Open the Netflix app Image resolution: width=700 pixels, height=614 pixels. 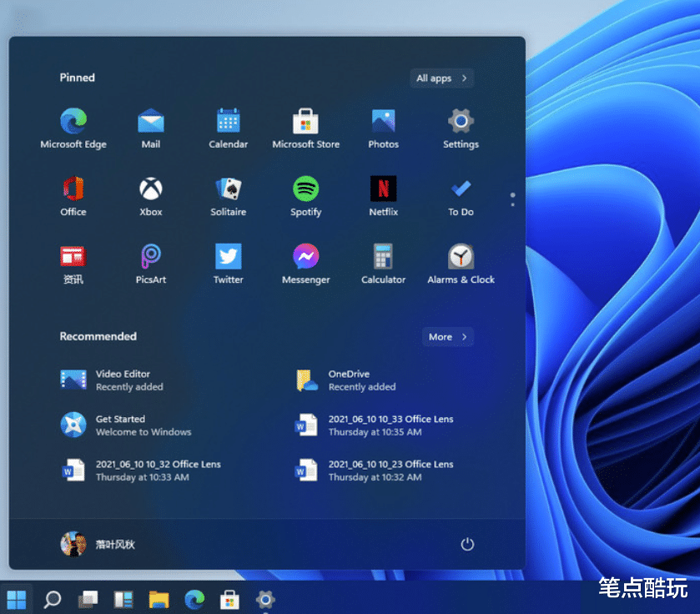[x=383, y=189]
